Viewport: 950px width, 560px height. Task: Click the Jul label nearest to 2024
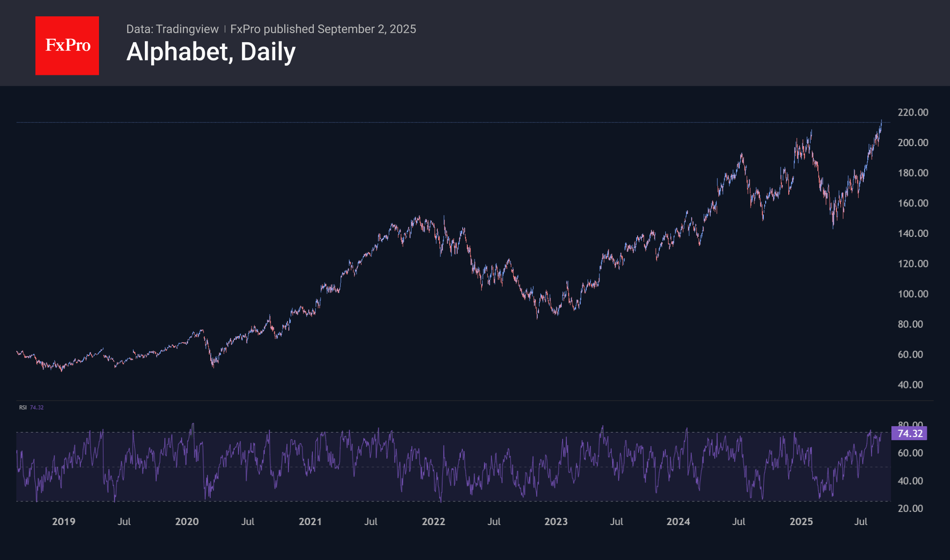click(739, 522)
